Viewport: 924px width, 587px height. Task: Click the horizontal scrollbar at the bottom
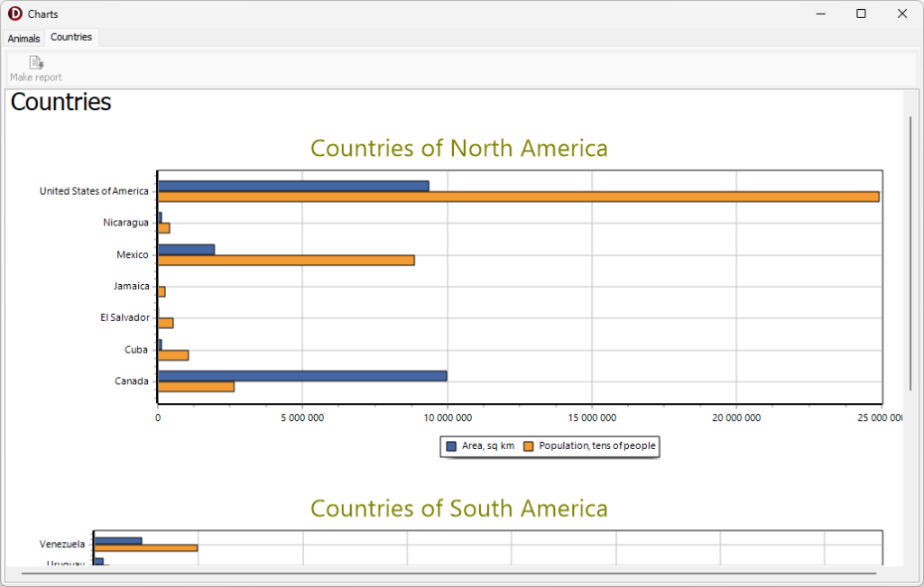pyautogui.click(x=451, y=574)
